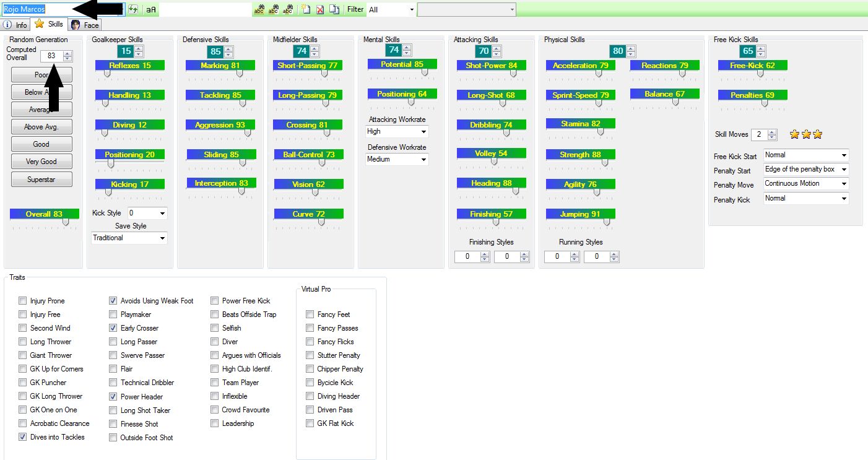Enable the Injury Prone trait checkbox
868x460 pixels.
[24, 301]
